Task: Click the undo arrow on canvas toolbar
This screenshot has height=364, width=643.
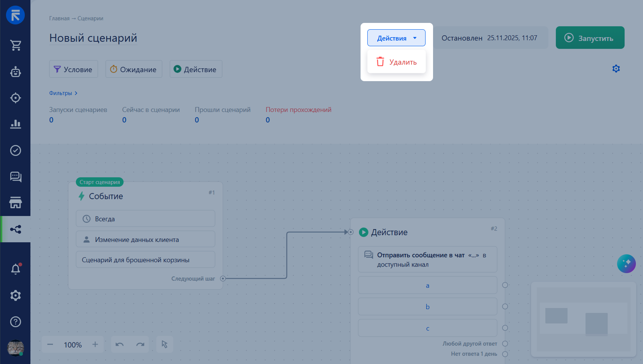Action: point(119,344)
